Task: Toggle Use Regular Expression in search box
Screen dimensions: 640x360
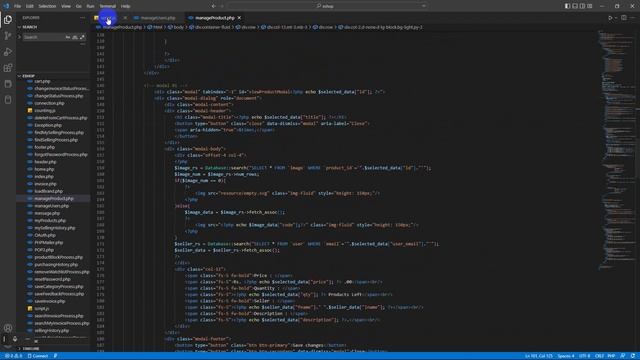Action: click(82, 37)
